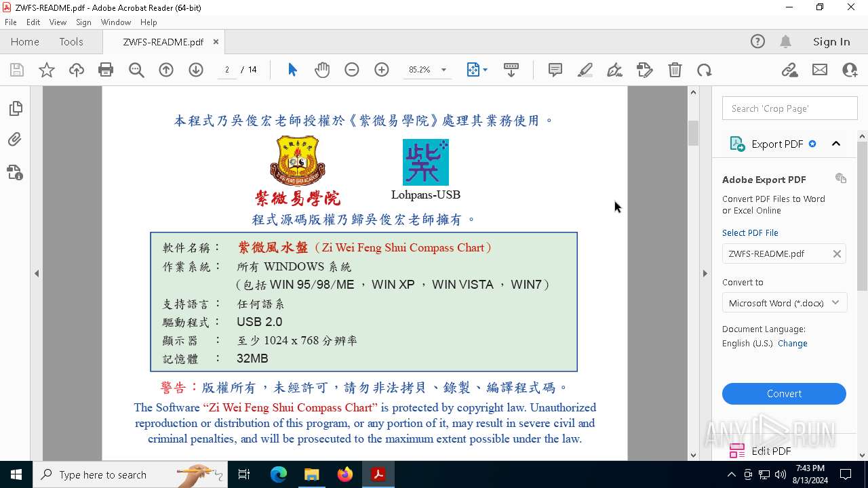Screen dimensions: 868x488
Task: Open the File menu
Action: pyautogui.click(x=11, y=22)
